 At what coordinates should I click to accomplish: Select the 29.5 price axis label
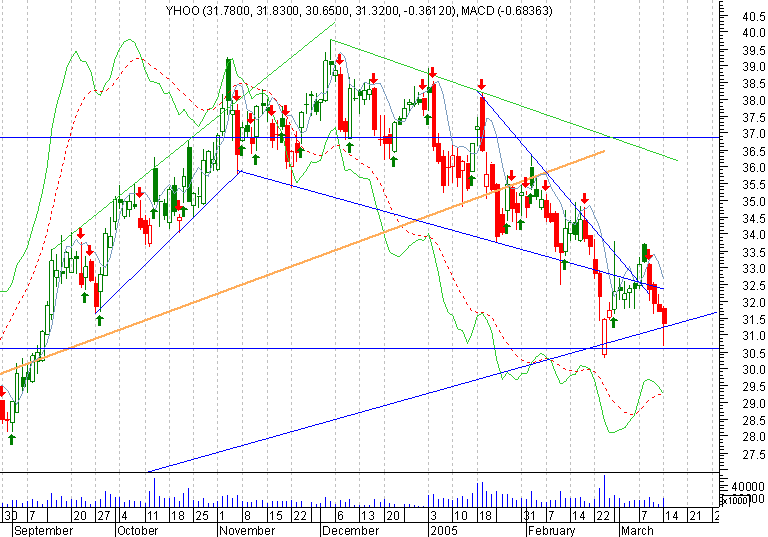pos(753,387)
